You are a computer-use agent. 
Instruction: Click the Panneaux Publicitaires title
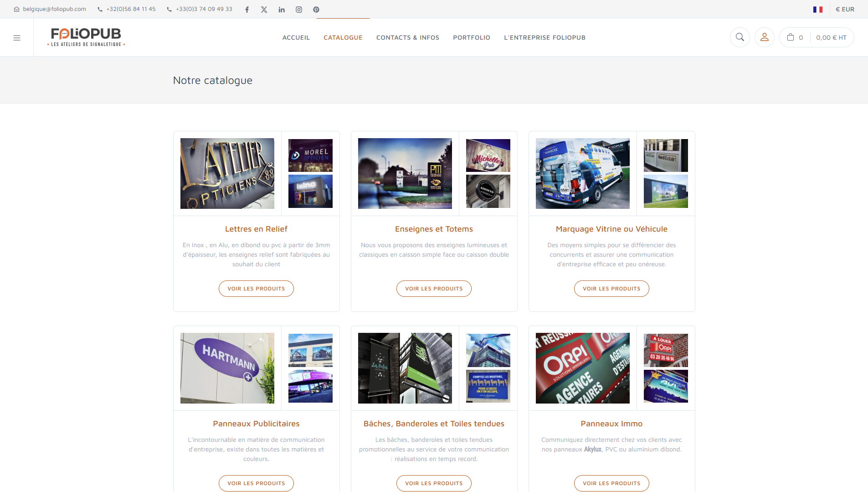(x=256, y=424)
